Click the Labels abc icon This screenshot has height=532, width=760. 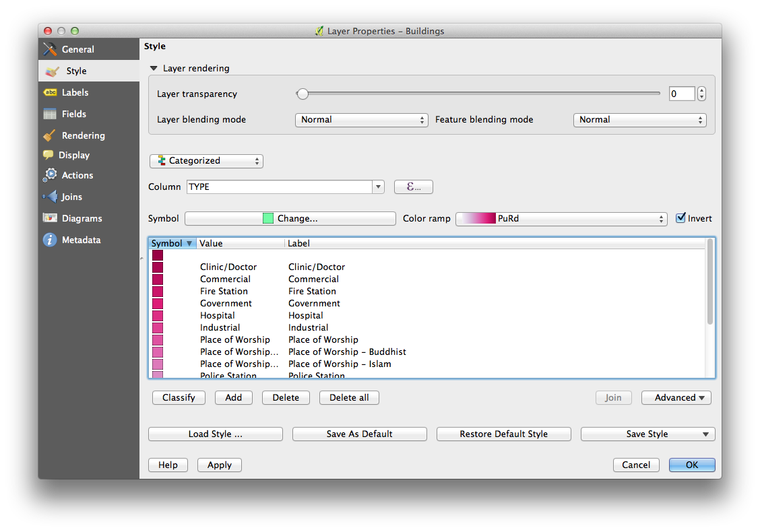50,92
